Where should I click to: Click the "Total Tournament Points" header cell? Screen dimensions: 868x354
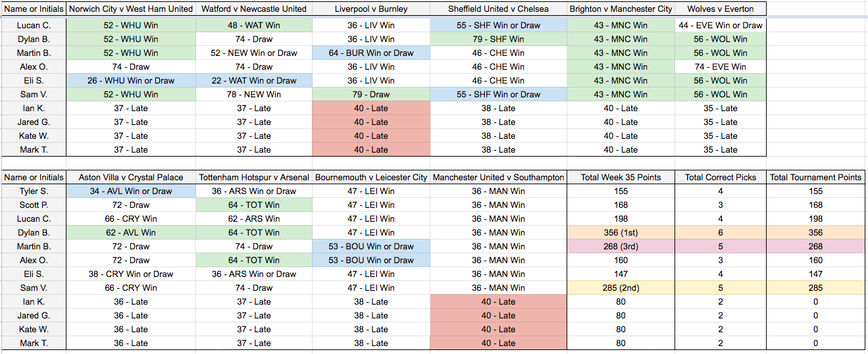pos(815,177)
